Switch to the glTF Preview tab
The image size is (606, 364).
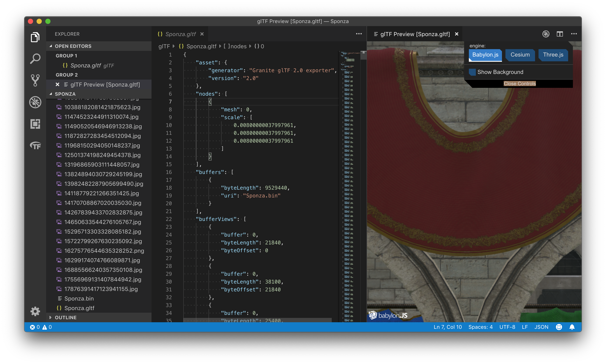point(415,34)
